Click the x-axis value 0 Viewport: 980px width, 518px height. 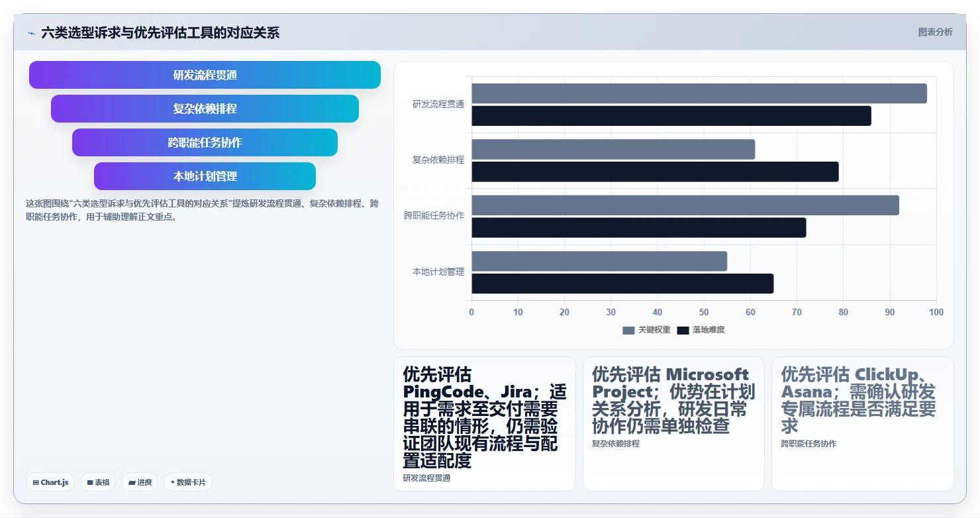click(471, 312)
